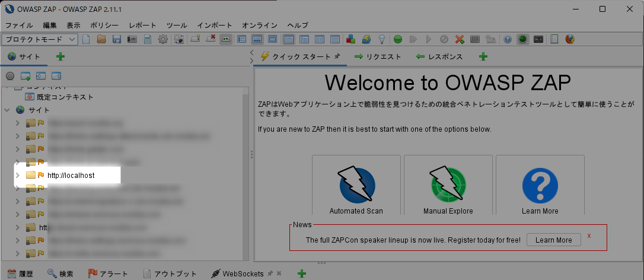This screenshot has width=644, height=280.
Task: Switch to the アラート tab
Action: pos(108,273)
